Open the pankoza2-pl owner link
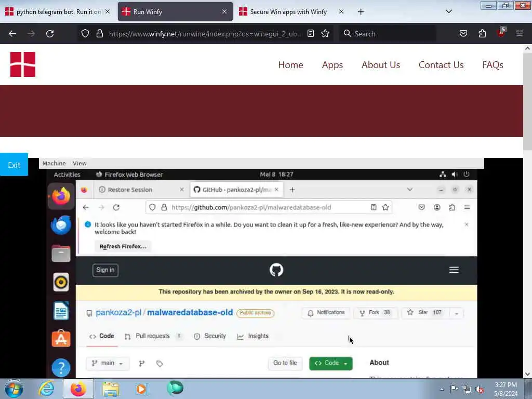 coord(118,312)
